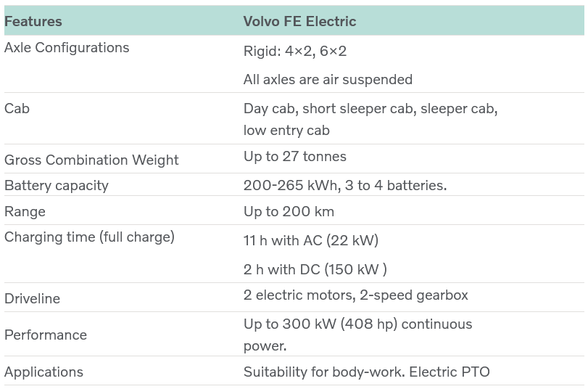Select the Cab row label

(x=17, y=109)
